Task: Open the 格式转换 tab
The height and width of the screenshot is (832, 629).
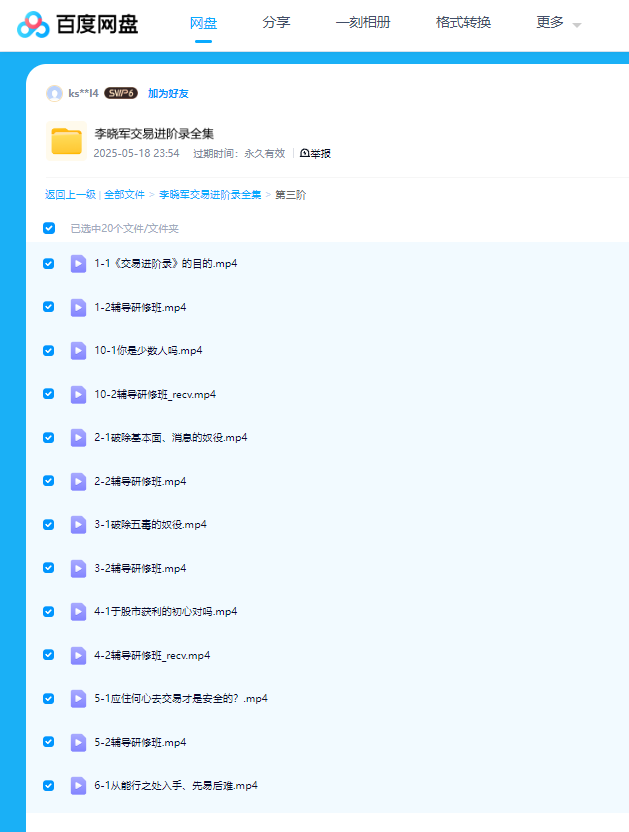Action: point(463,23)
